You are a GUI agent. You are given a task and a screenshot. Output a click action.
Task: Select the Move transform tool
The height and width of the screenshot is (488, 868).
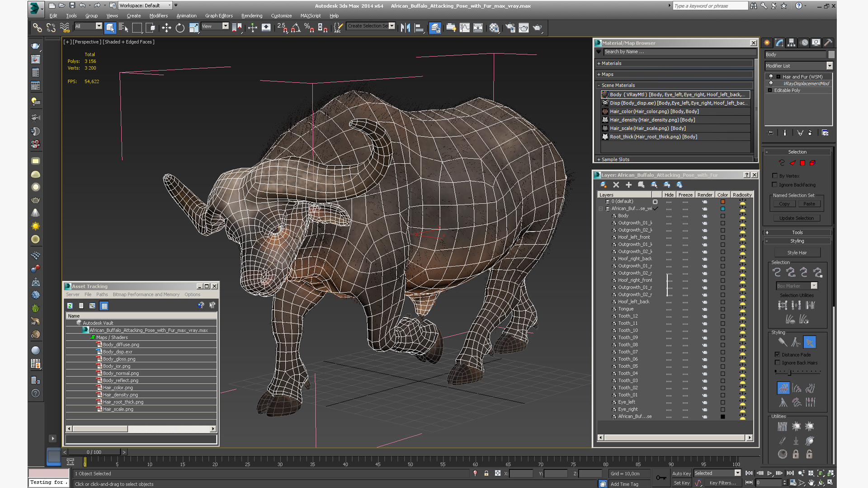(x=166, y=28)
